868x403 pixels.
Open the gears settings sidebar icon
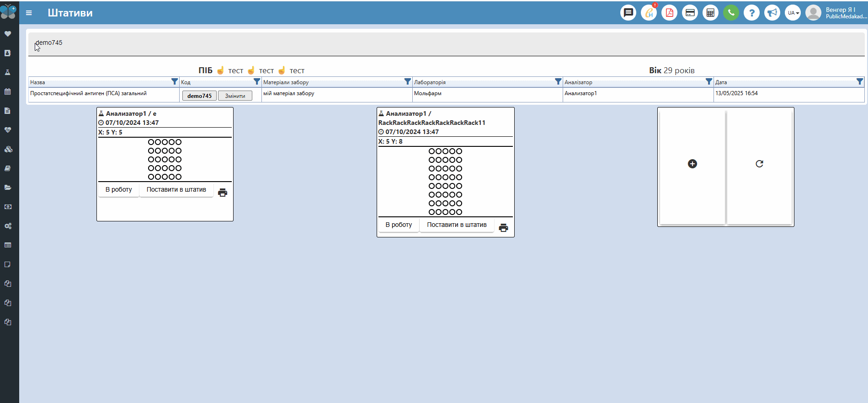pyautogui.click(x=8, y=226)
